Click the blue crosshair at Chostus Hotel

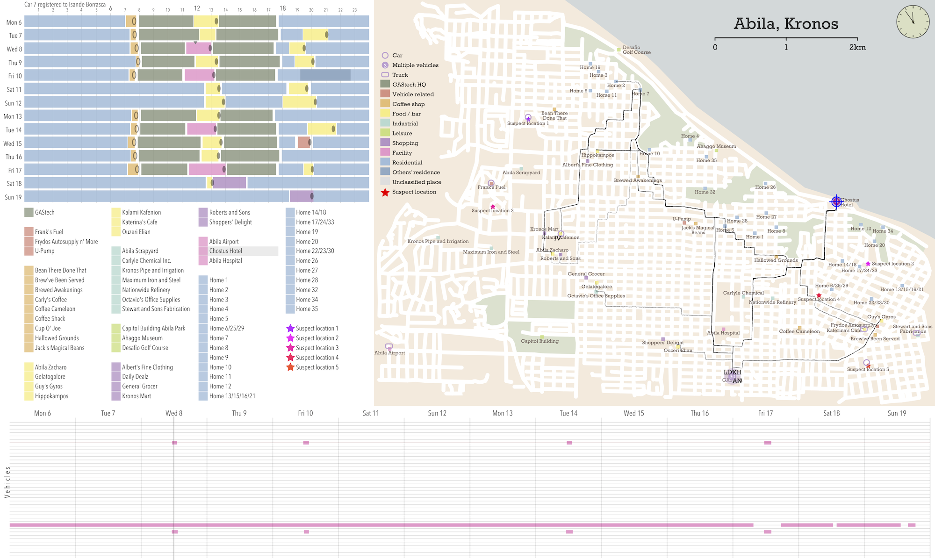[x=836, y=201]
